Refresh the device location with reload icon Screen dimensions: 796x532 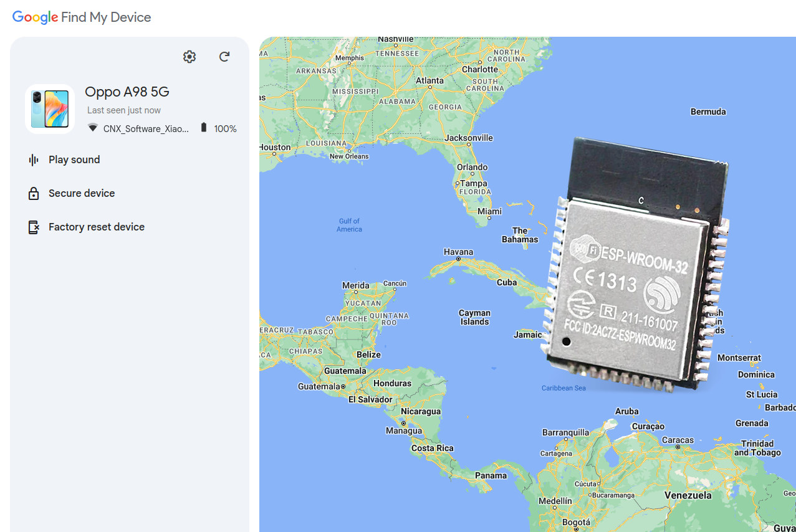tap(224, 56)
